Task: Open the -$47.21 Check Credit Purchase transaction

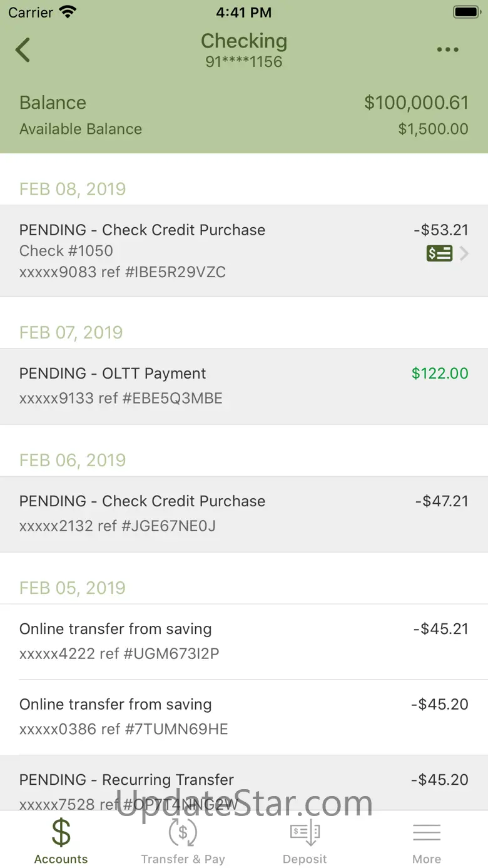Action: click(244, 514)
